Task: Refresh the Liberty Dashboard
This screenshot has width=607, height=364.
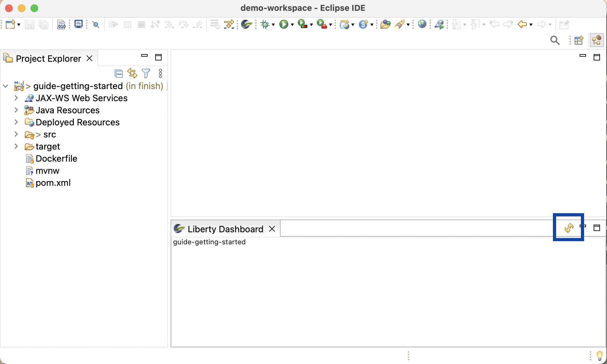Action: [569, 228]
